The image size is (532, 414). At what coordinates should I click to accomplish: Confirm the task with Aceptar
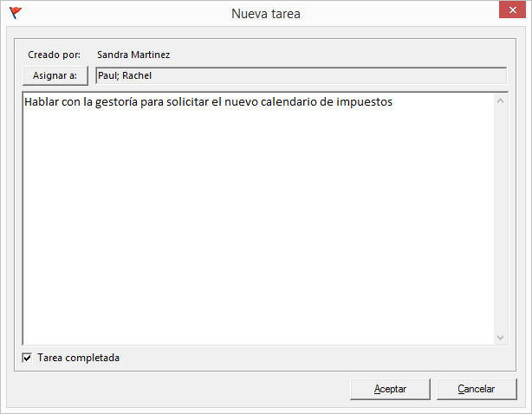pyautogui.click(x=390, y=389)
